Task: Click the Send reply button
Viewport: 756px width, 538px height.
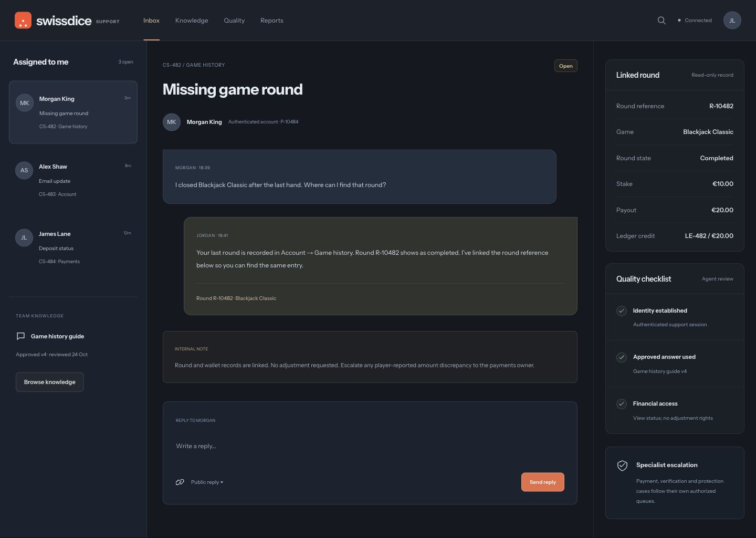Action: pos(543,482)
